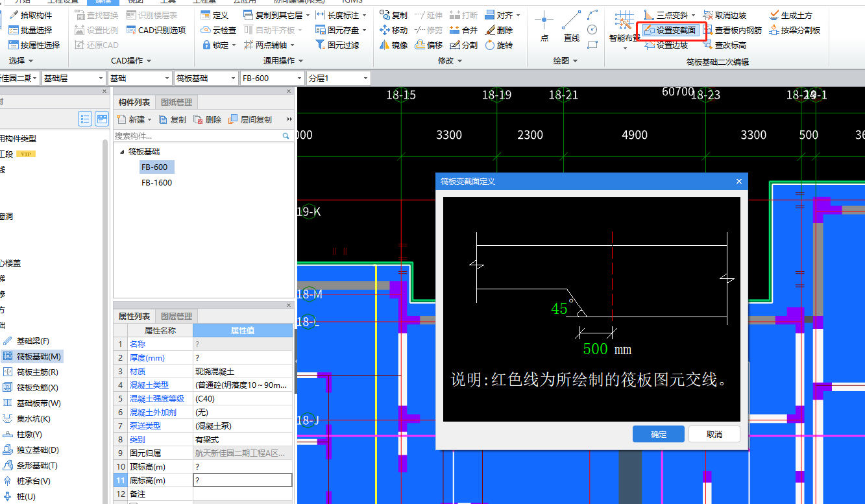Click 设置变截面 set variable section

click(x=670, y=30)
